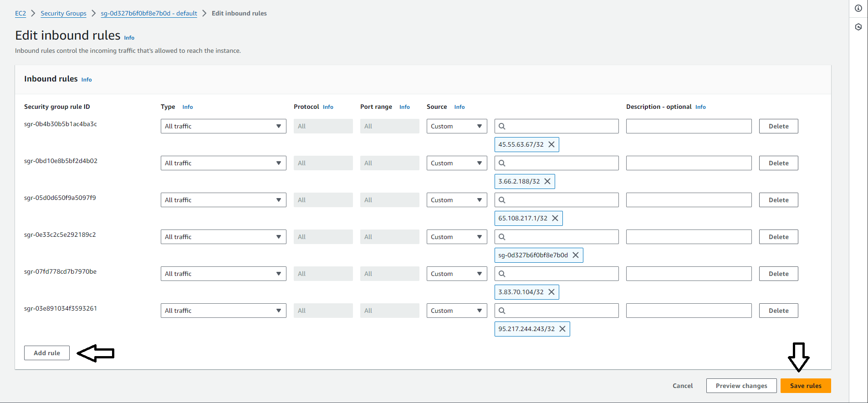Open Source dropdown for rule sgr-0e33c2c5e292189c2
Image resolution: width=868 pixels, height=403 pixels.
click(457, 237)
